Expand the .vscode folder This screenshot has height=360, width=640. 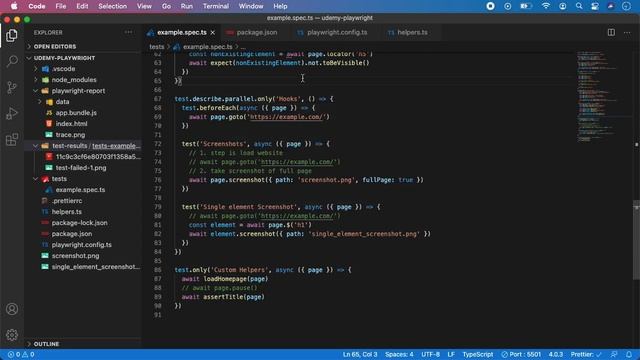point(63,69)
